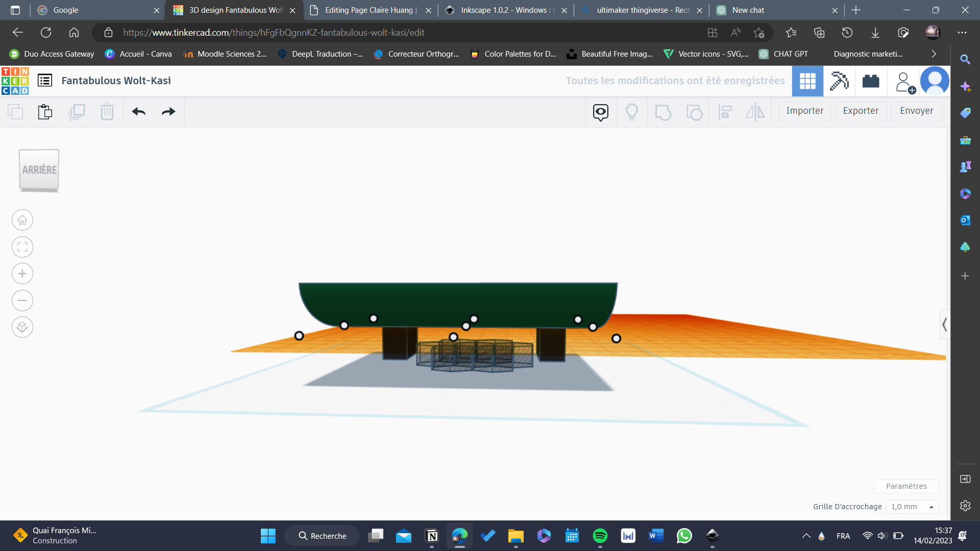Switch to the New chat tab
980x551 pixels.
coord(777,10)
